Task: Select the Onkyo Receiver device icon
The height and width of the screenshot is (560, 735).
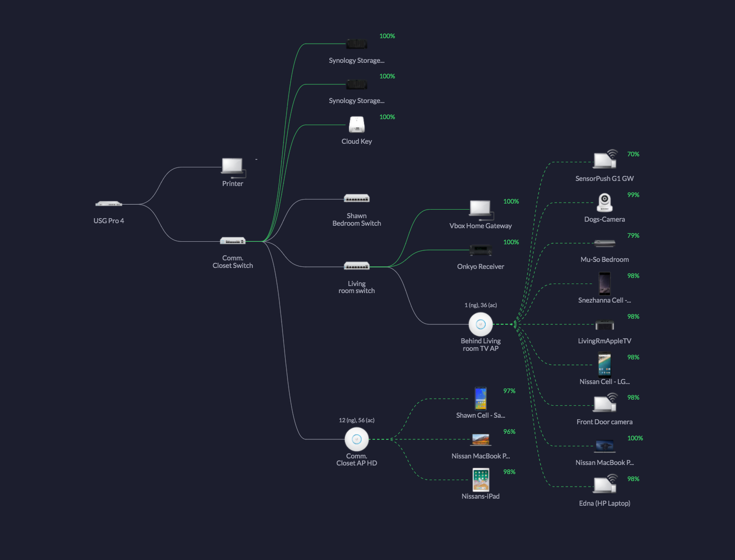Action: [481, 250]
